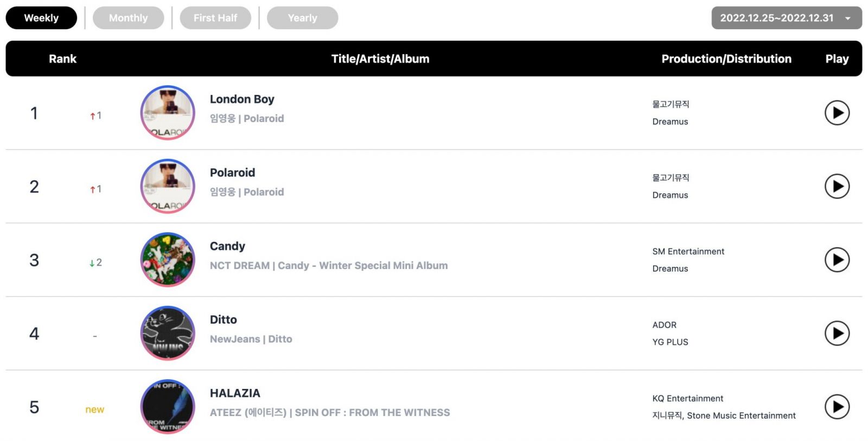Play HALAZIA by ATEEZ

tap(837, 407)
